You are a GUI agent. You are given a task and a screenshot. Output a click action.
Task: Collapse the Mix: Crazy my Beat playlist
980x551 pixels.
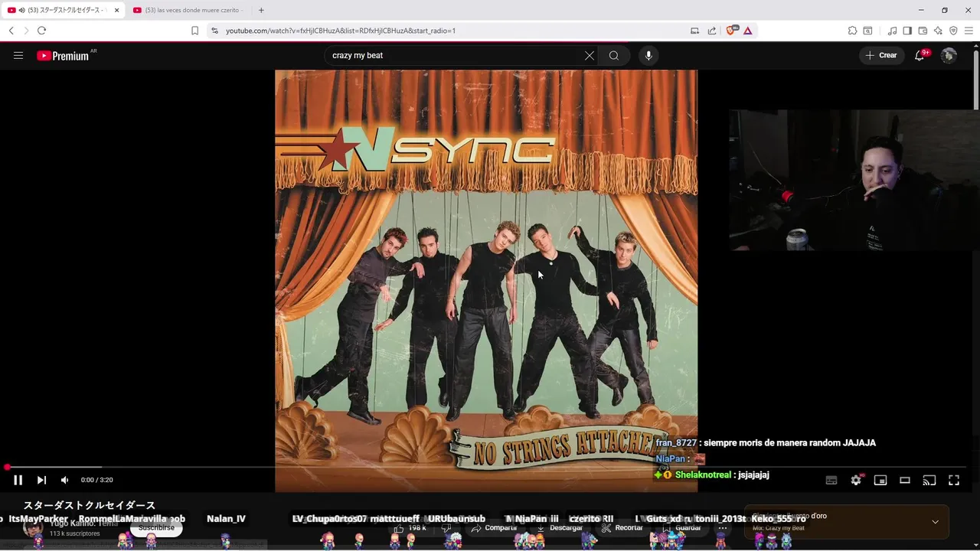935,522
